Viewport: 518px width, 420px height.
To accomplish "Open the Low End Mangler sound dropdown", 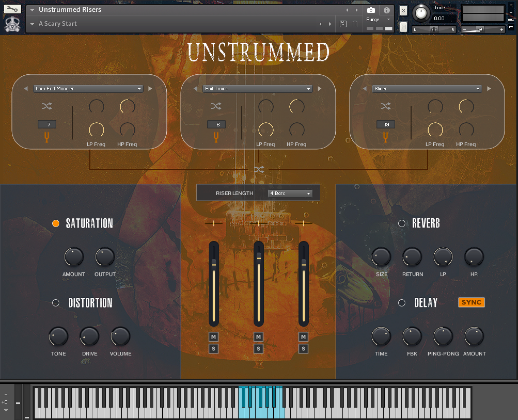I will tap(88, 89).
